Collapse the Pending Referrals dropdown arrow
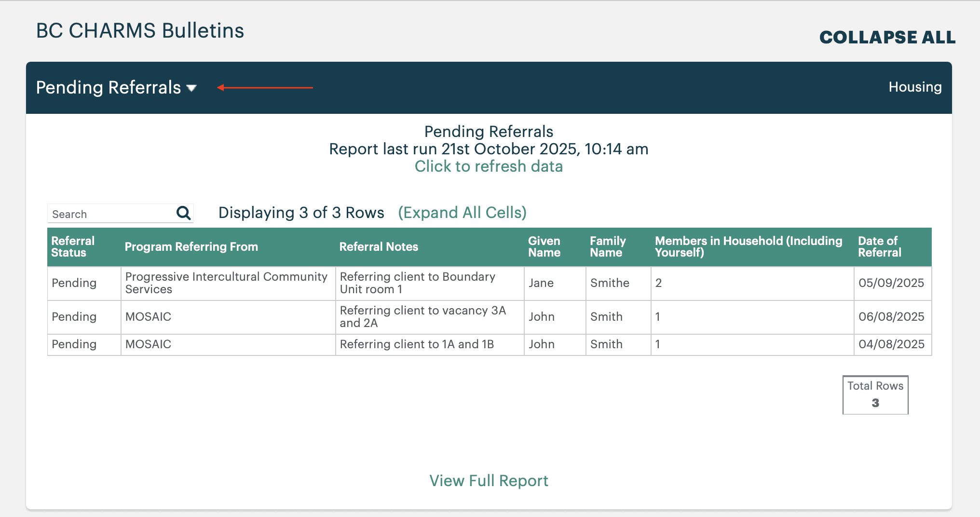Viewport: 980px width, 517px height. coord(191,88)
